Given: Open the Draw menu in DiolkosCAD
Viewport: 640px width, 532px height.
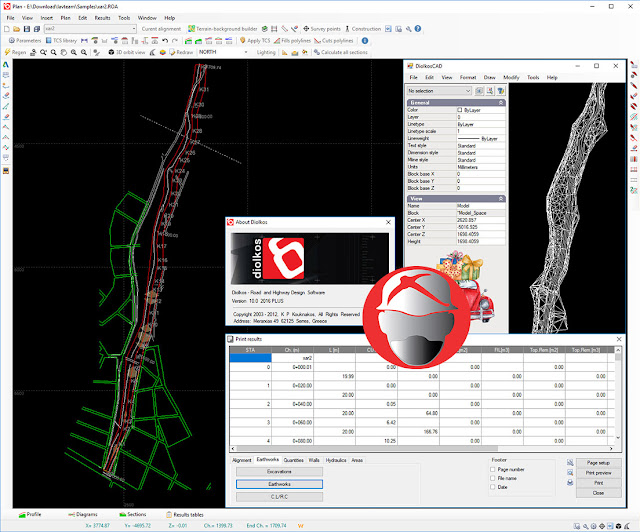Looking at the screenshot, I should (x=489, y=77).
